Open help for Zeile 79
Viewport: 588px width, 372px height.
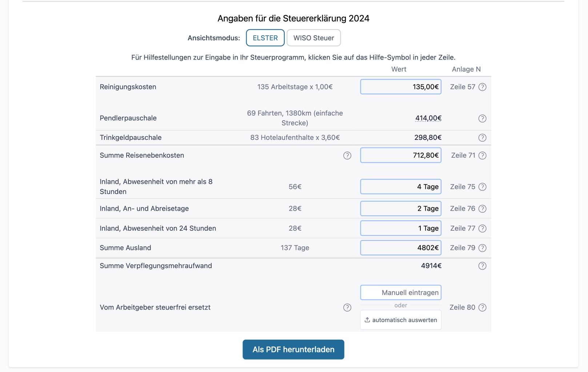click(x=483, y=248)
